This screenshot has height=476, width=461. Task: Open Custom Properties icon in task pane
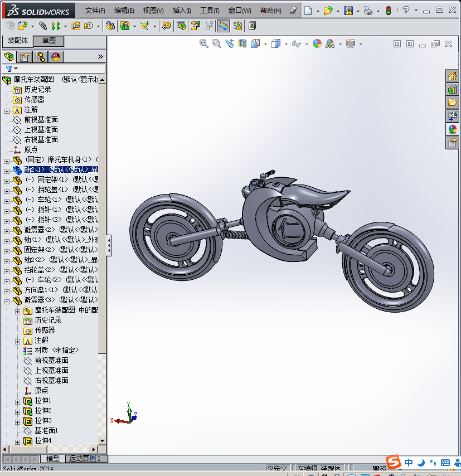tap(452, 143)
